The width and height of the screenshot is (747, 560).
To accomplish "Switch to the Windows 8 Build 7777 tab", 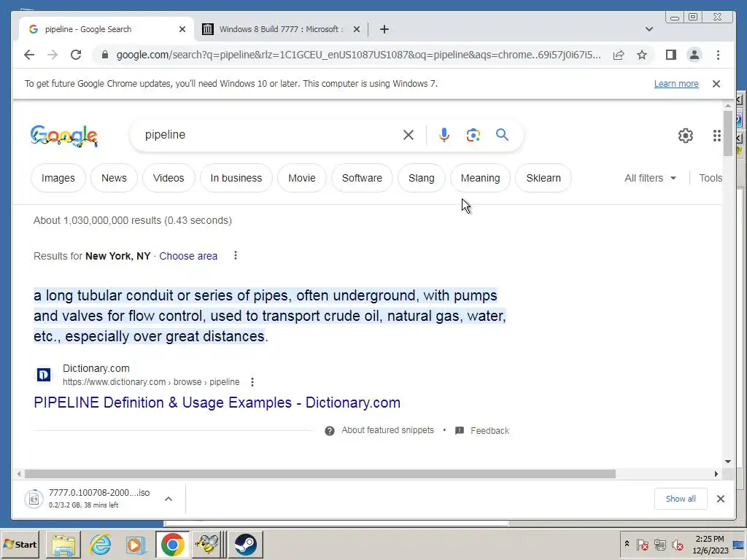I will (x=281, y=29).
